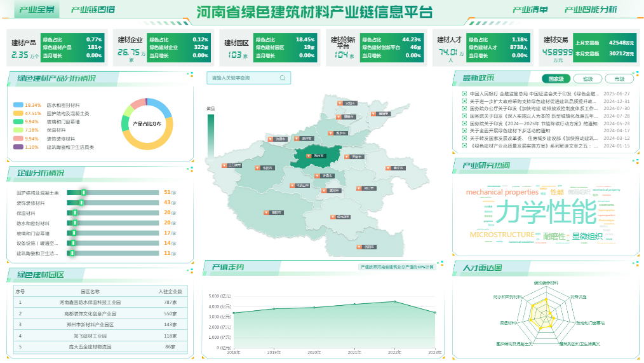
Task: Click the search magnifier icon above the map
Action: tap(283, 78)
